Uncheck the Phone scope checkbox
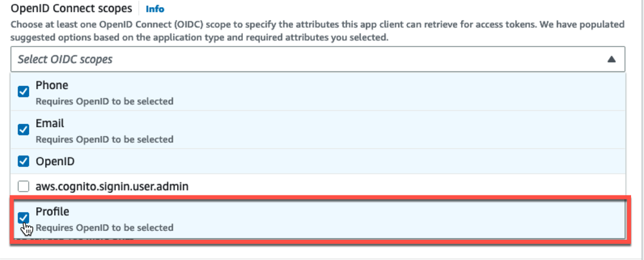This screenshot has width=644, height=260. click(x=24, y=92)
